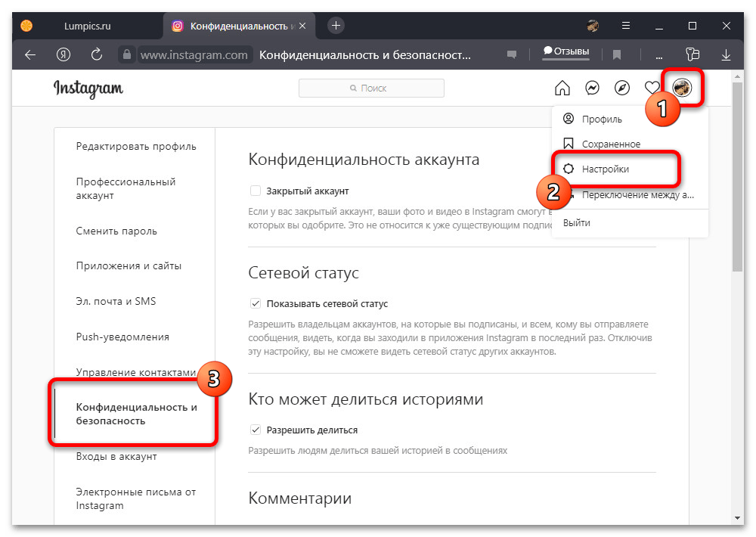
Task: Click the Сетевой статус heading
Action: 303,273
